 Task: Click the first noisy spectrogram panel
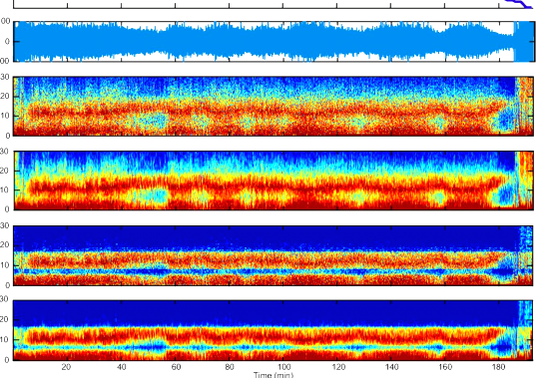[274, 106]
